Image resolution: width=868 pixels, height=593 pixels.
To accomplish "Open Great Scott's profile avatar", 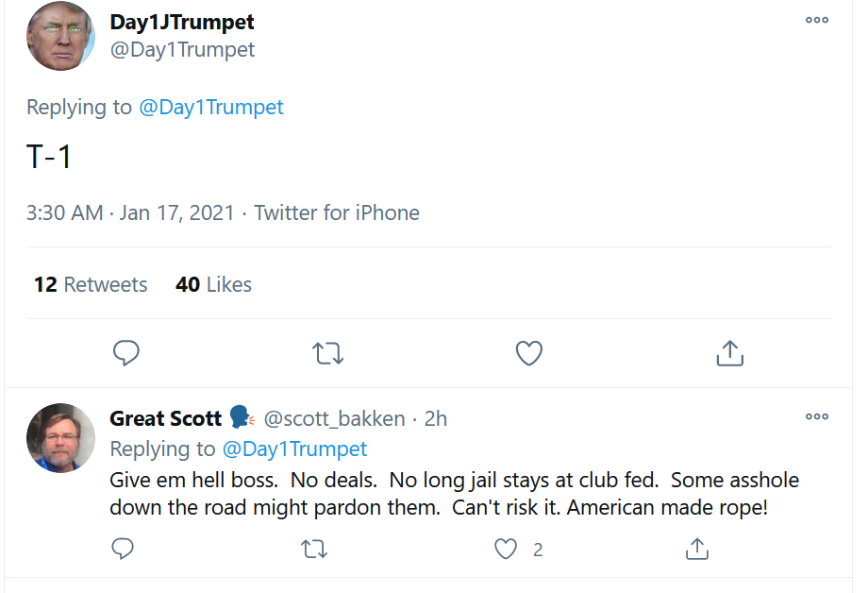I will tap(61, 438).
